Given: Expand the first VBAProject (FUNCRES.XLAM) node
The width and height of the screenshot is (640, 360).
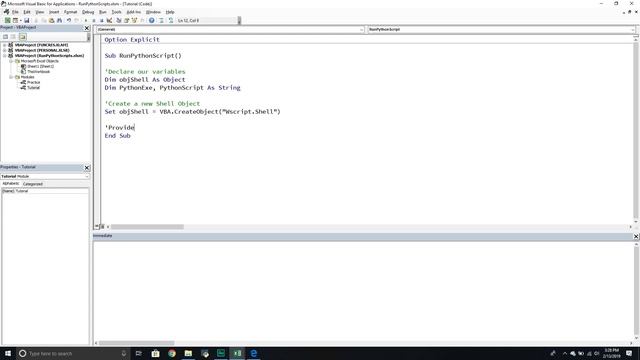Looking at the screenshot, I should [4, 45].
